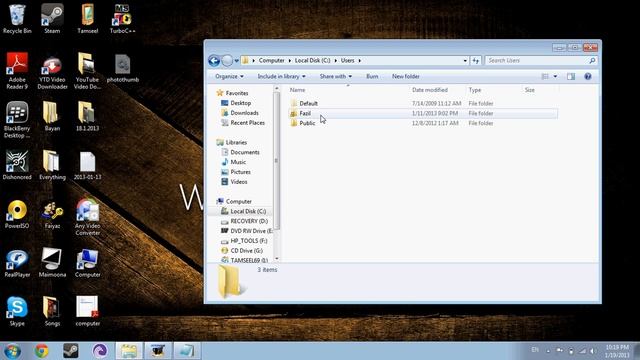
Task: Open the Recycle Bin desktop icon
Action: tap(17, 18)
